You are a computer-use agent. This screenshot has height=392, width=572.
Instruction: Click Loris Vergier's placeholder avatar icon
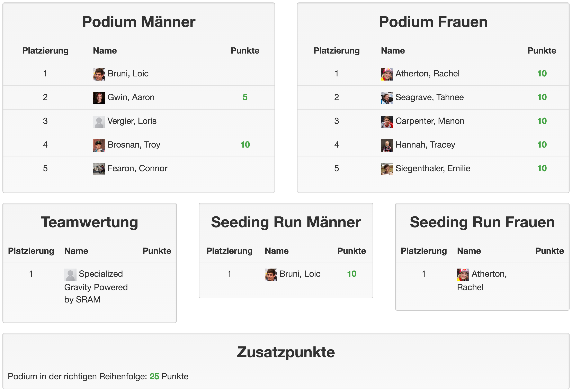[99, 122]
